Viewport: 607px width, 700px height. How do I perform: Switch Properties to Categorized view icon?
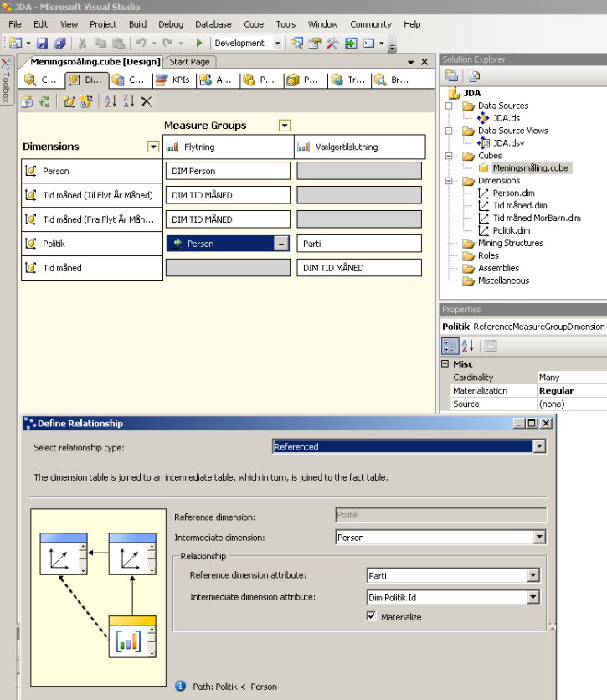coord(450,346)
